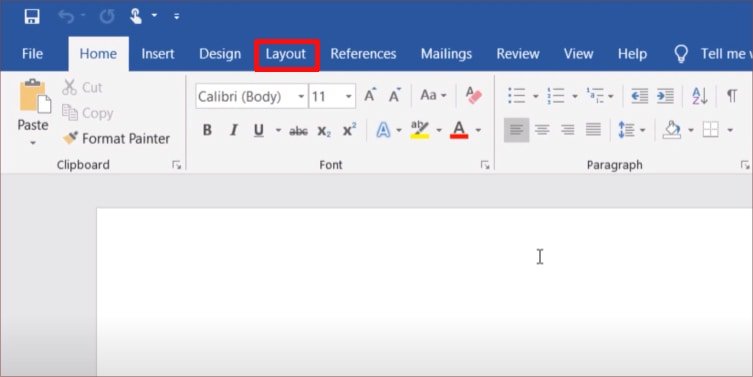Toggle Underline formatting
This screenshot has width=753, height=377.
259,130
